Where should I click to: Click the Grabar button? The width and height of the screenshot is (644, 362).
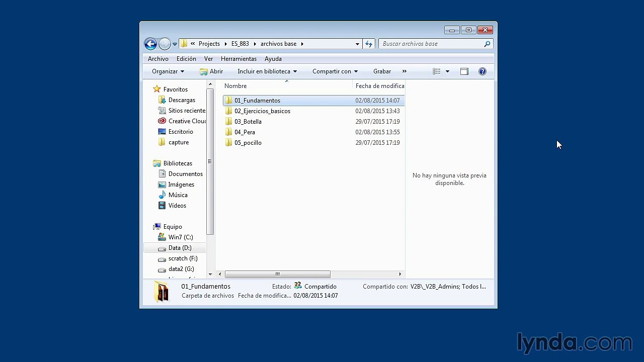point(382,71)
